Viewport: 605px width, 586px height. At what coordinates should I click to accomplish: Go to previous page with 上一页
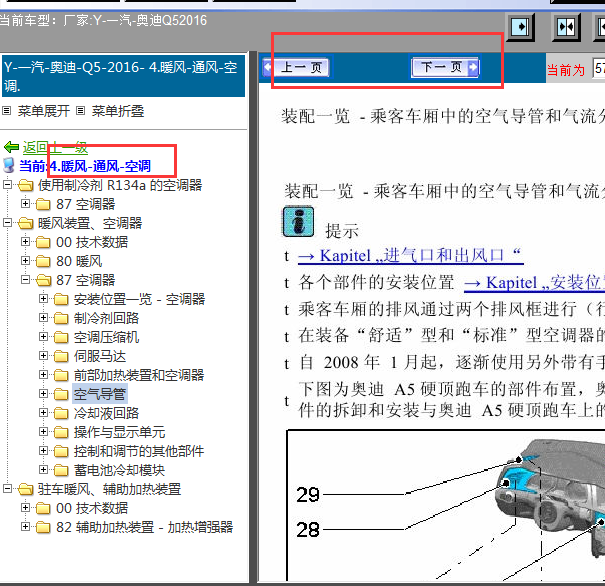tap(296, 68)
